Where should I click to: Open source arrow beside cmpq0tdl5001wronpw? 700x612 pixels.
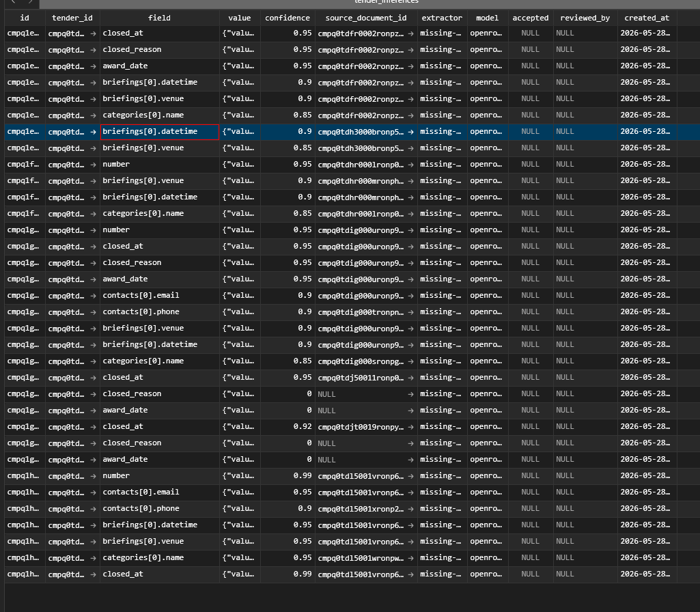[410, 558]
